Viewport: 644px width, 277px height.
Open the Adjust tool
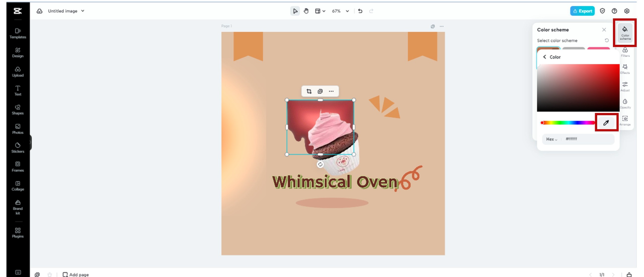coord(625,87)
